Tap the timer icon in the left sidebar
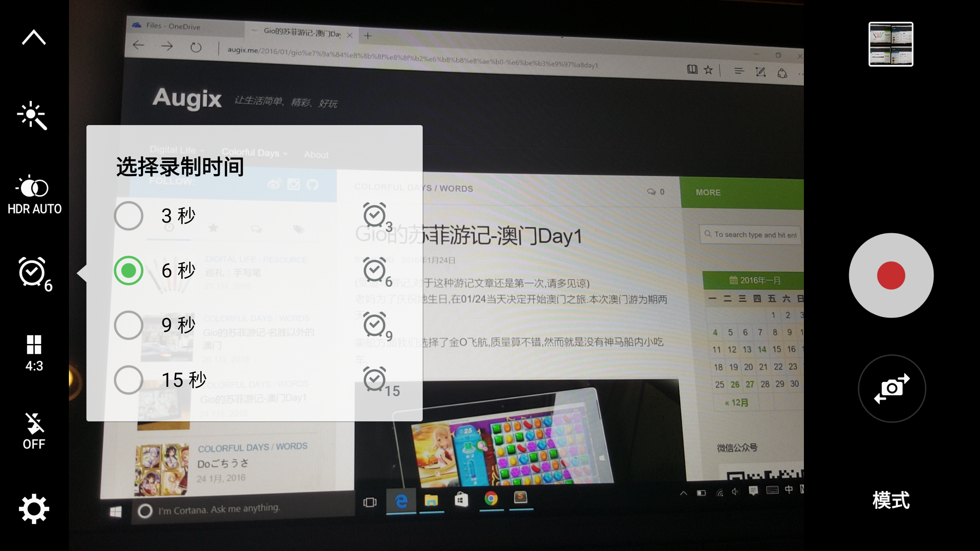Viewport: 980px width, 551px height. click(35, 274)
